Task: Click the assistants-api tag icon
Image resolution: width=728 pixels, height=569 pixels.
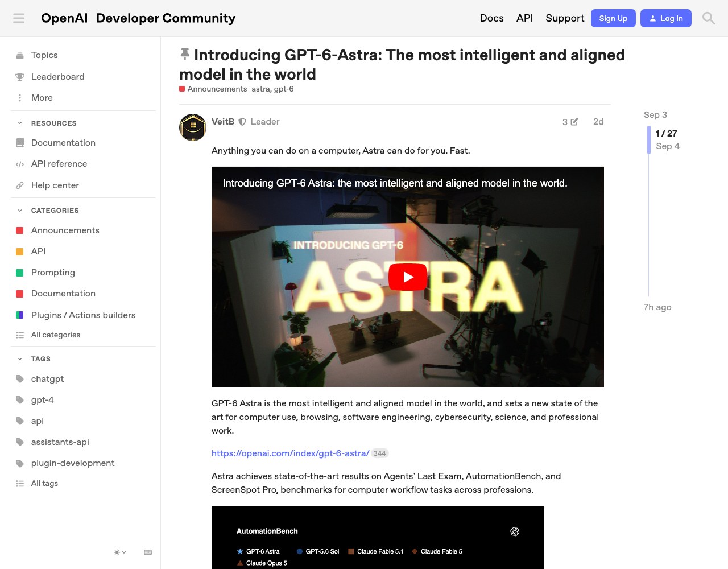Action: coord(20,442)
